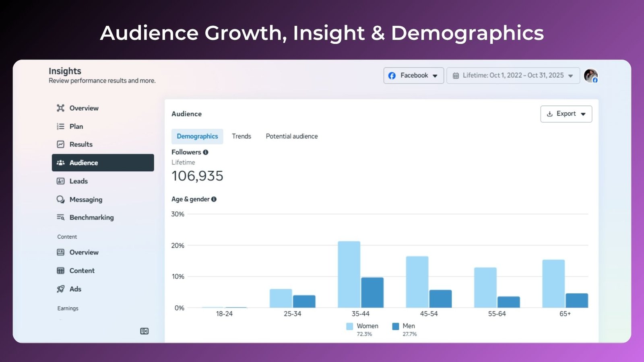Open the Export dropdown menu
Viewport: 644px width, 362px height.
(566, 114)
